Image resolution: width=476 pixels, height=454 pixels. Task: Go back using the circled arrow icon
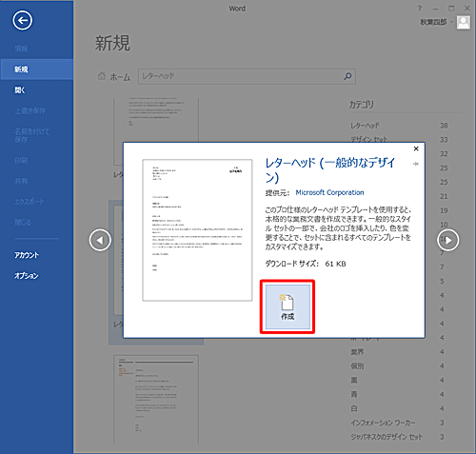22,21
